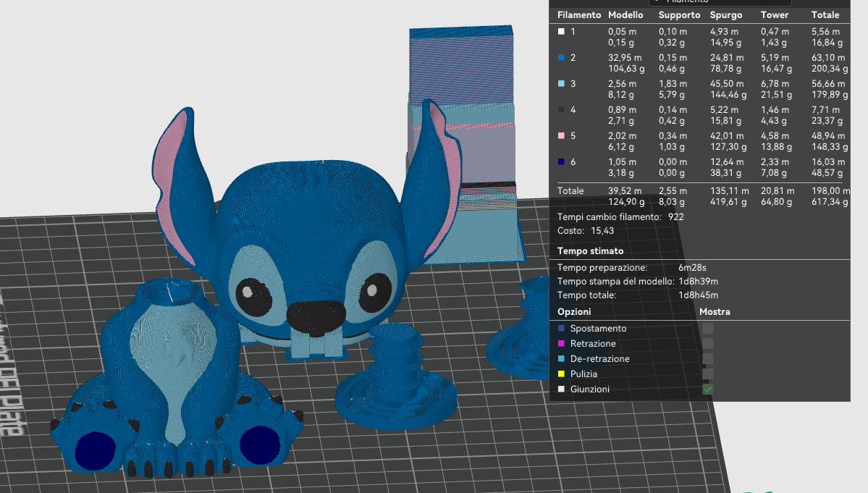Select the filament 4 gray color swatch

click(x=560, y=109)
